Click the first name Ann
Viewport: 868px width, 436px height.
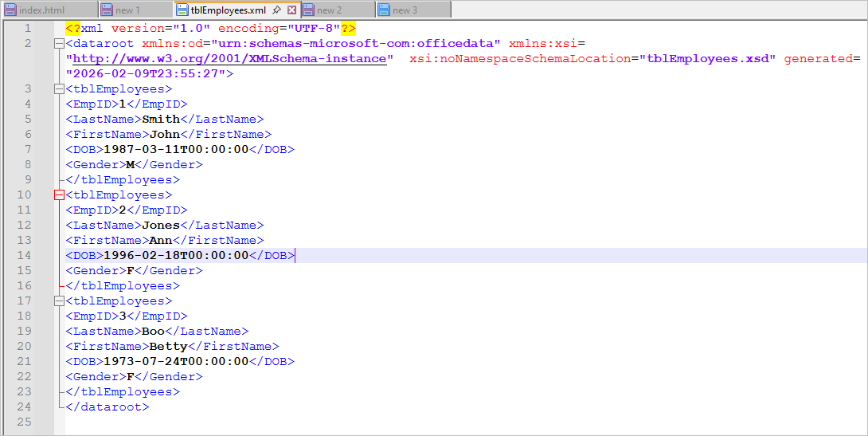161,241
